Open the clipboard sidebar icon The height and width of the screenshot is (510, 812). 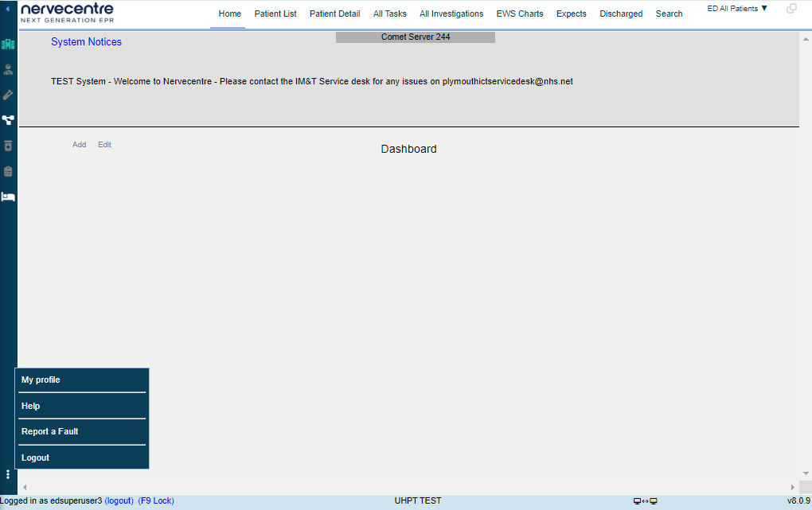8,171
